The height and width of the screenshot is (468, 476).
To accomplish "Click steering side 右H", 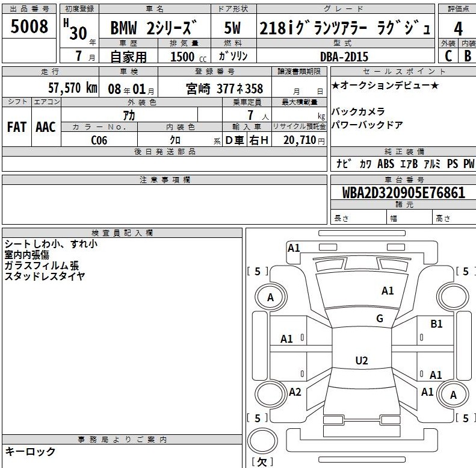I will [259, 140].
